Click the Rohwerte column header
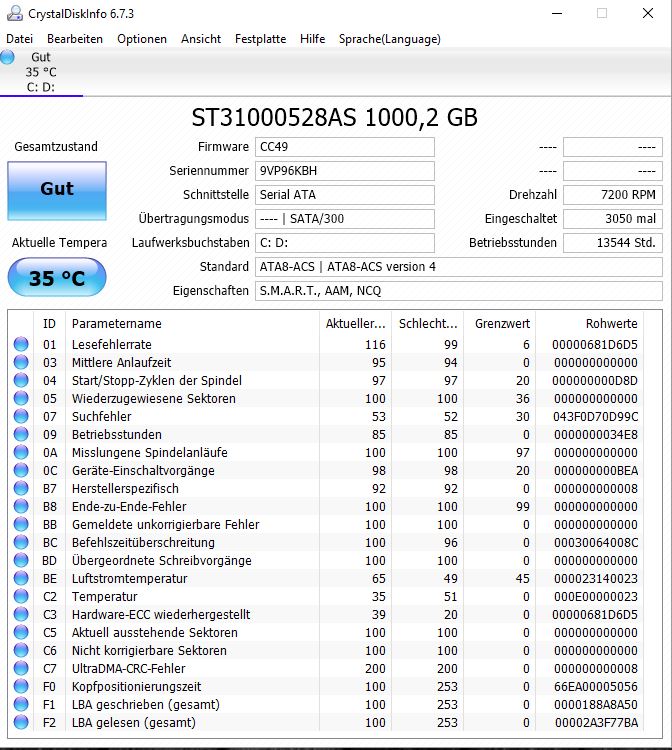Viewport: 672px width, 750px height. (x=589, y=324)
